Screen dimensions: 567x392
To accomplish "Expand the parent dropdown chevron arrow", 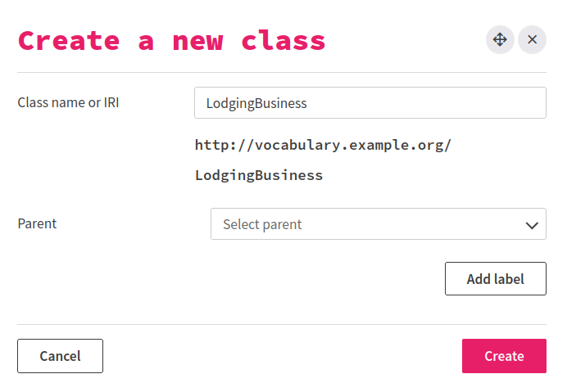I will pyautogui.click(x=532, y=224).
